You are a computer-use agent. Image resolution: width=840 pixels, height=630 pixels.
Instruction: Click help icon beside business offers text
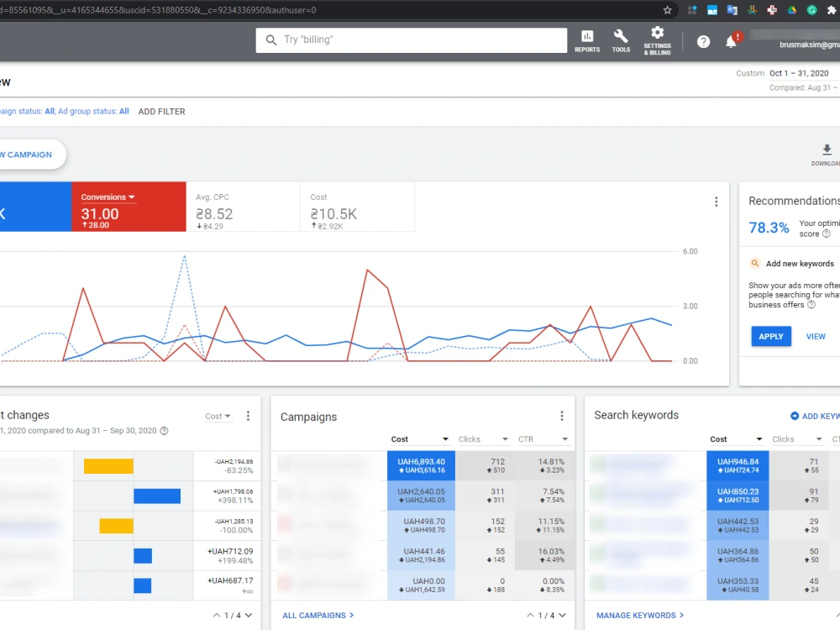point(811,305)
